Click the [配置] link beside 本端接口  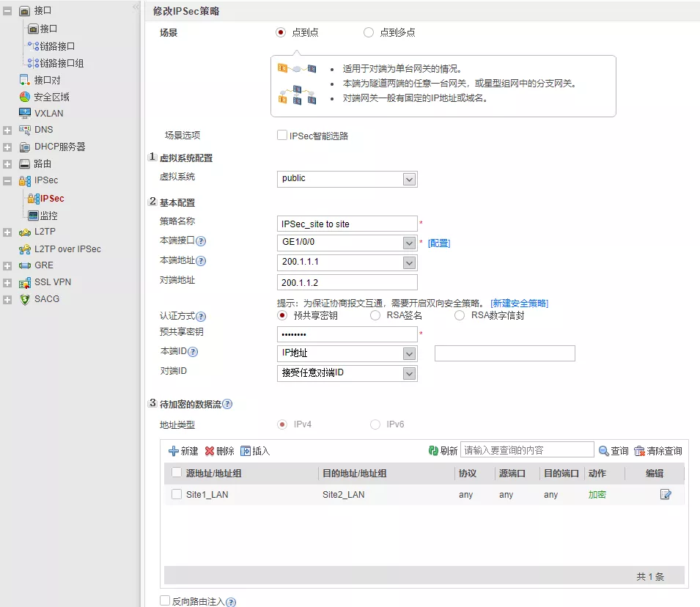(438, 243)
